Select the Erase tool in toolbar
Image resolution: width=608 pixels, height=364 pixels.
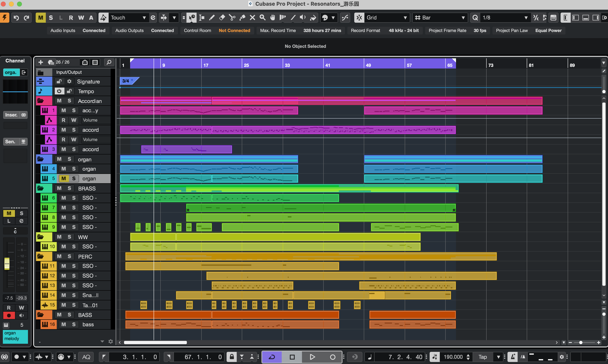(222, 18)
